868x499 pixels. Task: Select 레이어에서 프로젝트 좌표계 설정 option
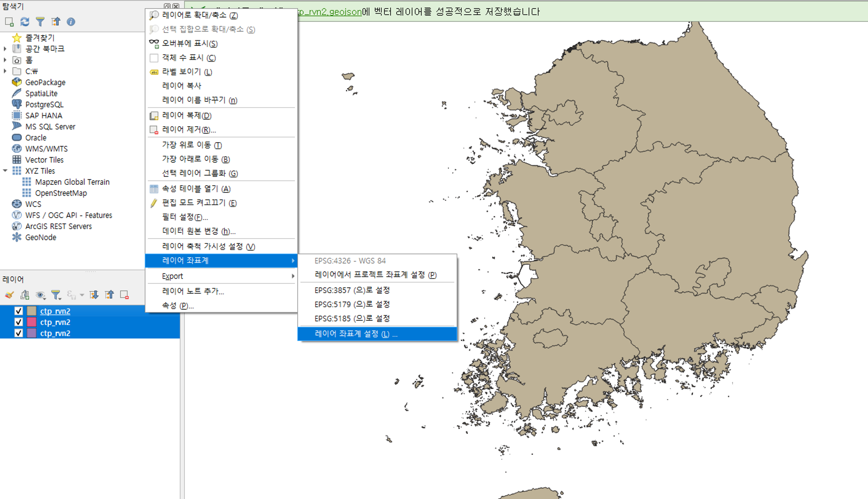377,275
